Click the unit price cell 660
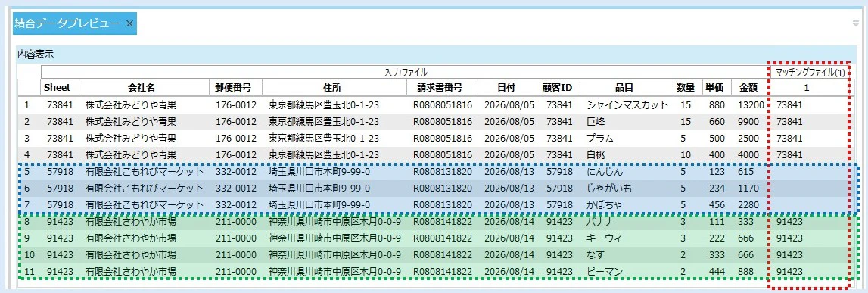Image resolution: width=868 pixels, height=293 pixels. click(x=717, y=121)
